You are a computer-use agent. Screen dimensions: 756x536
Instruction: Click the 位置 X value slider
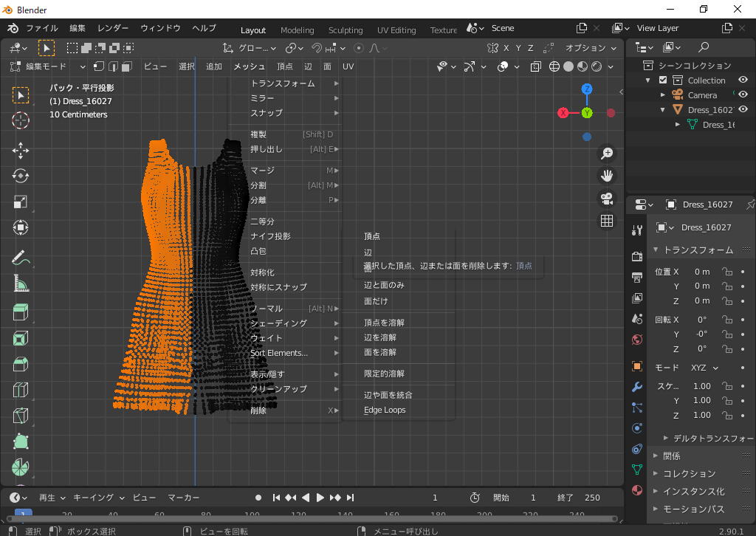(701, 272)
